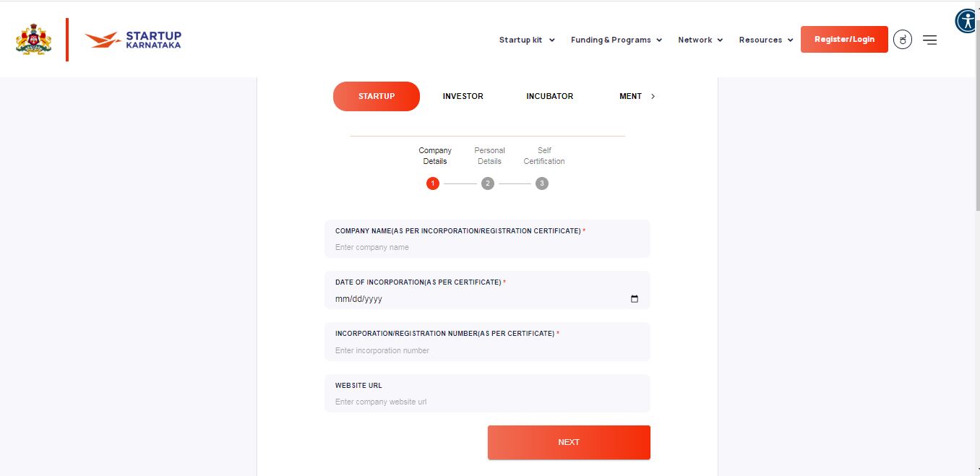Viewport: 980px width, 476px height.
Task: Select step circle 2 for Personal Details
Action: (487, 183)
